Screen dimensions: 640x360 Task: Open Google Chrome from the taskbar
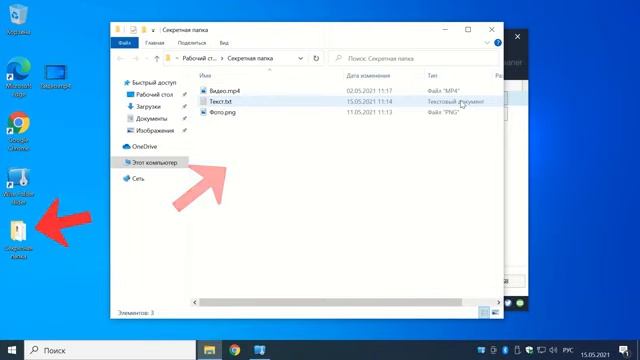tap(235, 350)
